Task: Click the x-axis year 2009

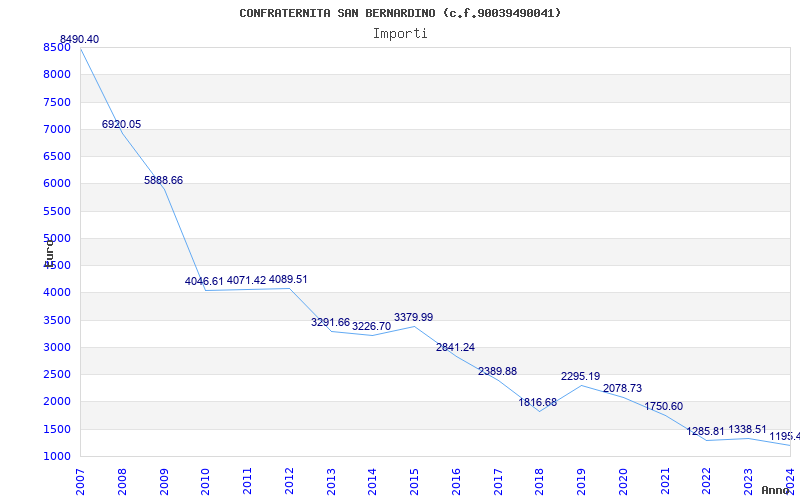Action: pos(164,482)
